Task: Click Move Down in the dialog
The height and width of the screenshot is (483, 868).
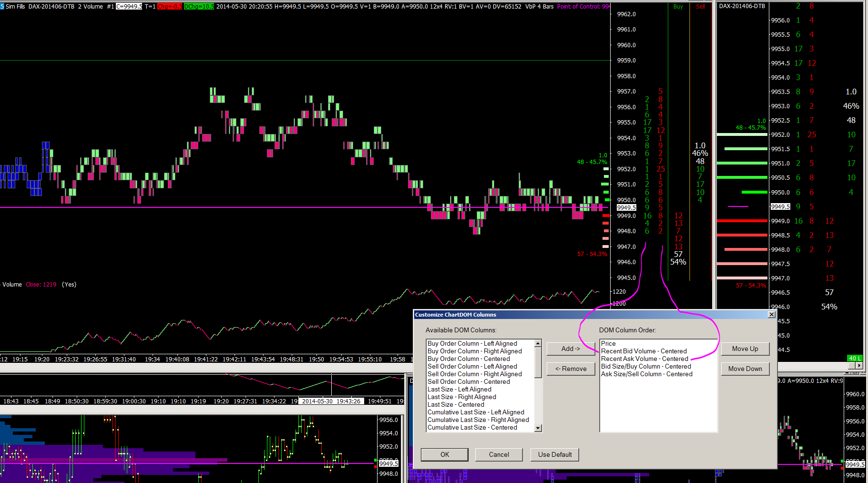Action: click(745, 369)
